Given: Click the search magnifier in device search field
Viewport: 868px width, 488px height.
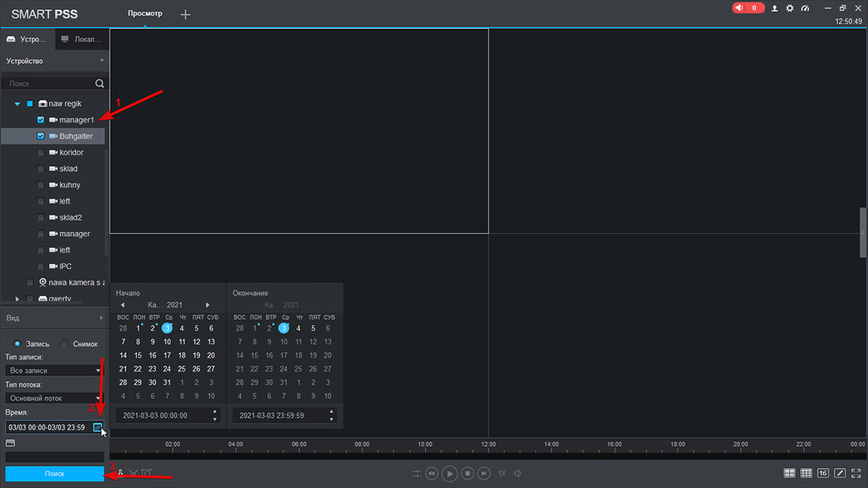Looking at the screenshot, I should click(99, 84).
